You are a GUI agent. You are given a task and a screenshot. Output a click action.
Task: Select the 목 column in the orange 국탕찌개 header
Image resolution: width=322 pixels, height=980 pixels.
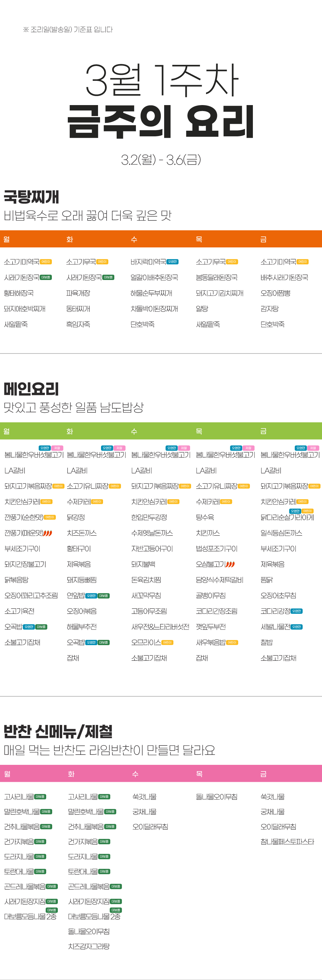(x=199, y=239)
